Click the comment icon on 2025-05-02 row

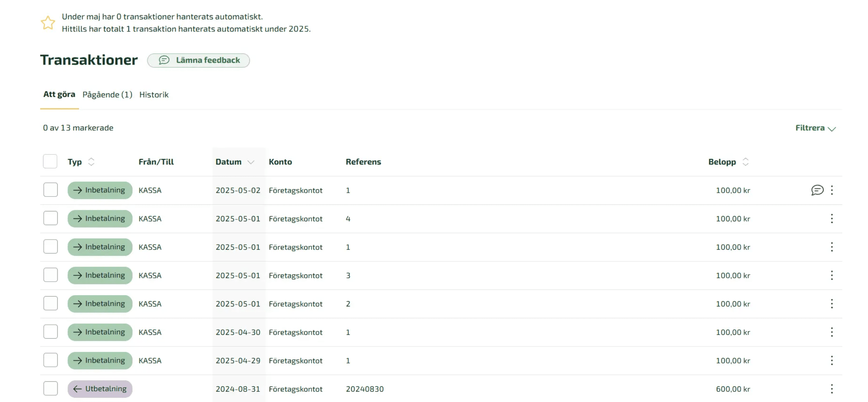(817, 190)
